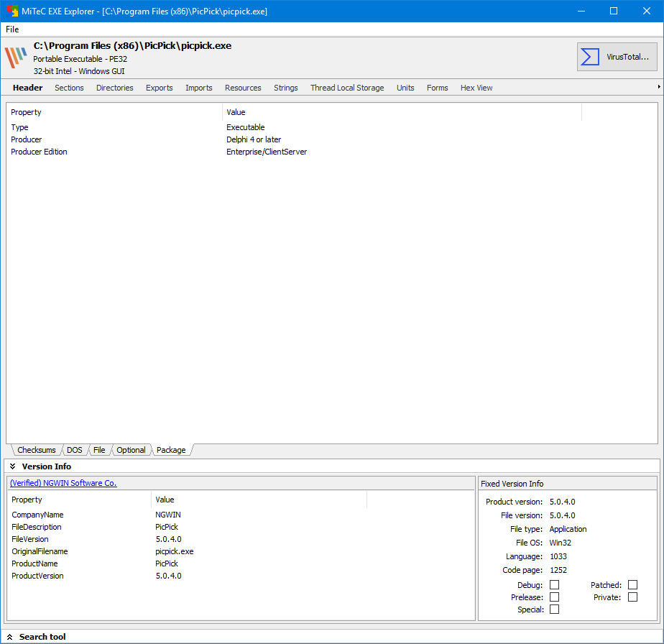Open the Hex View tab
Image resolution: width=664 pixels, height=644 pixels.
476,88
